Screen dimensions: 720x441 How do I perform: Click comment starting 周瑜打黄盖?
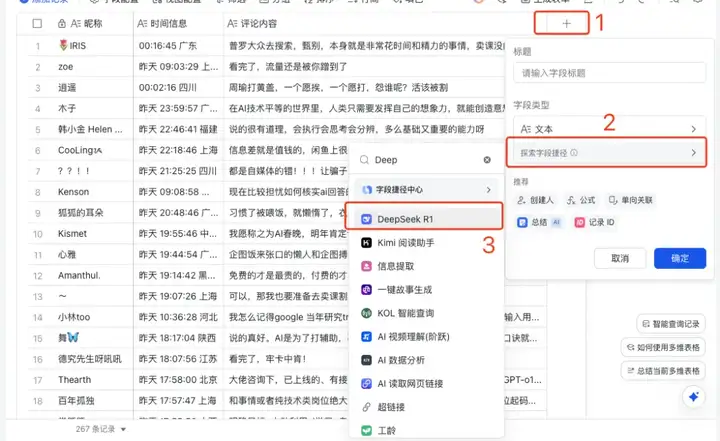365,87
